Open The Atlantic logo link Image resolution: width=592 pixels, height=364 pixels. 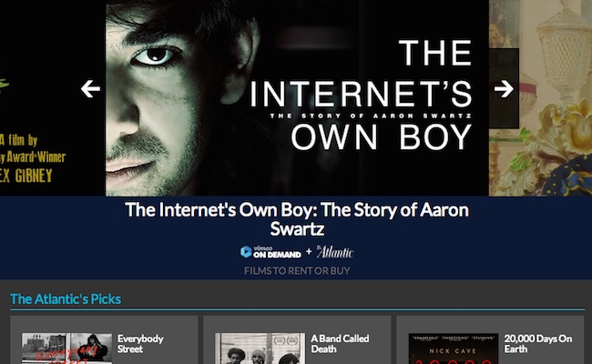point(335,252)
